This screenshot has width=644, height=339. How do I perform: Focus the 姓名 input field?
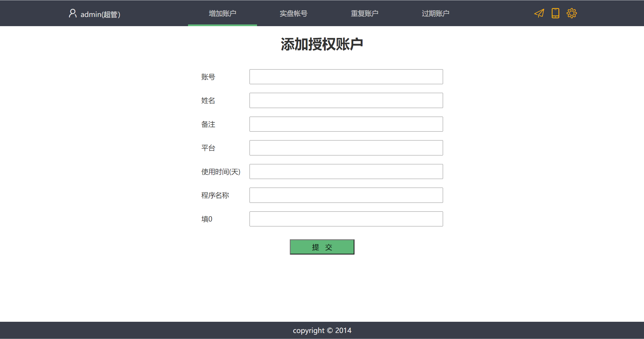[346, 100]
